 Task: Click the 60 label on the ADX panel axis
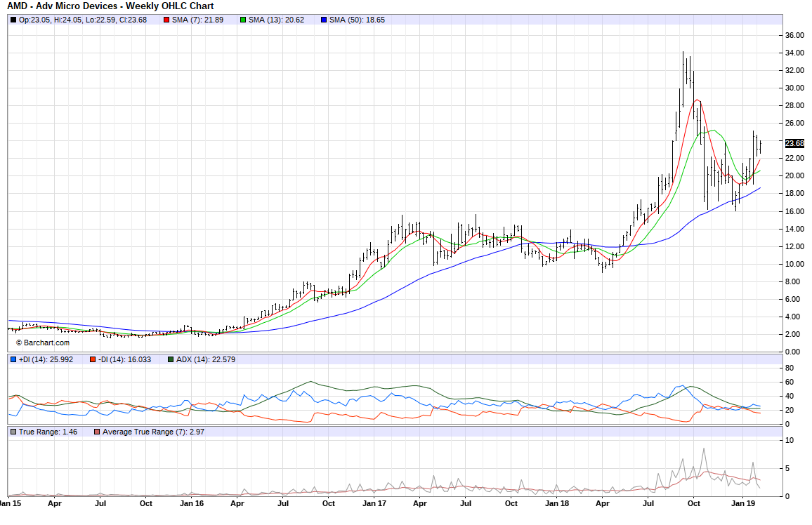coord(790,383)
